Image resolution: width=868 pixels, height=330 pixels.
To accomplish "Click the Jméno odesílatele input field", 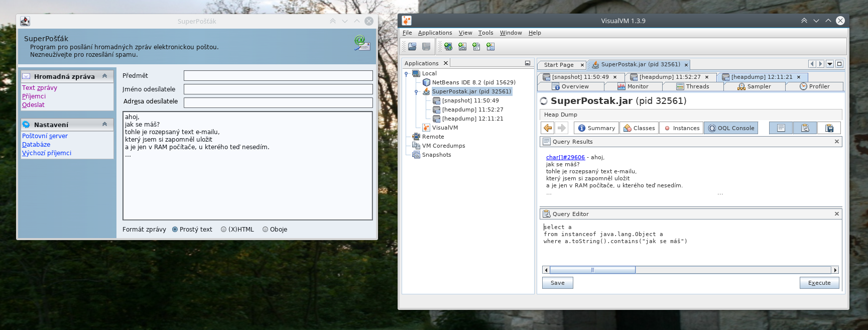I will [278, 89].
